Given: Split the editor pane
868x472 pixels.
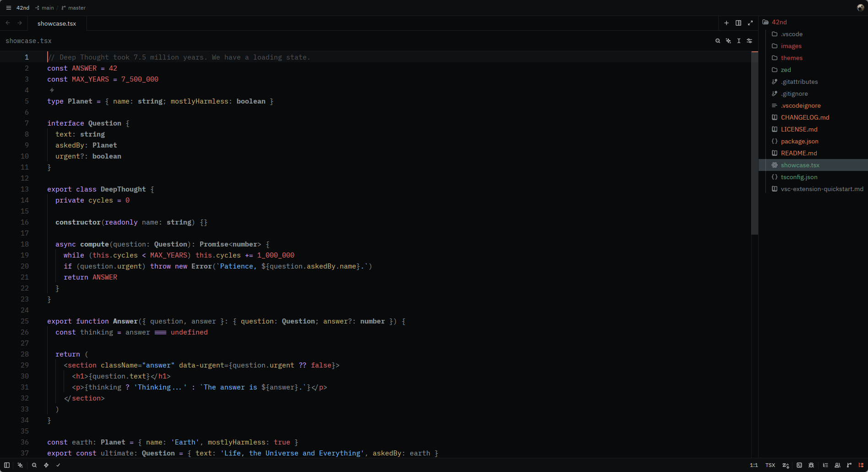Looking at the screenshot, I should 738,23.
